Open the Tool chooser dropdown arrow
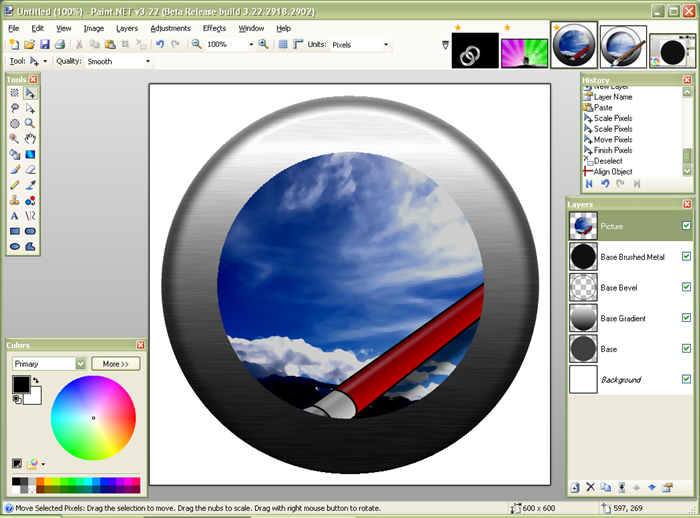 (45, 62)
